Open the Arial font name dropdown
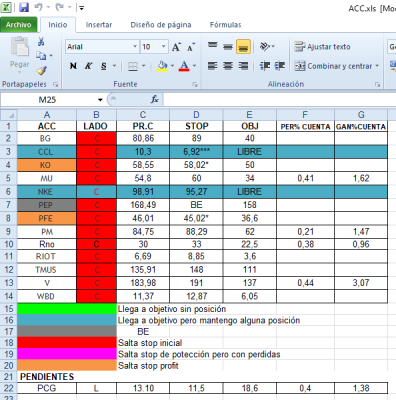The width and height of the screenshot is (396, 400). click(135, 47)
